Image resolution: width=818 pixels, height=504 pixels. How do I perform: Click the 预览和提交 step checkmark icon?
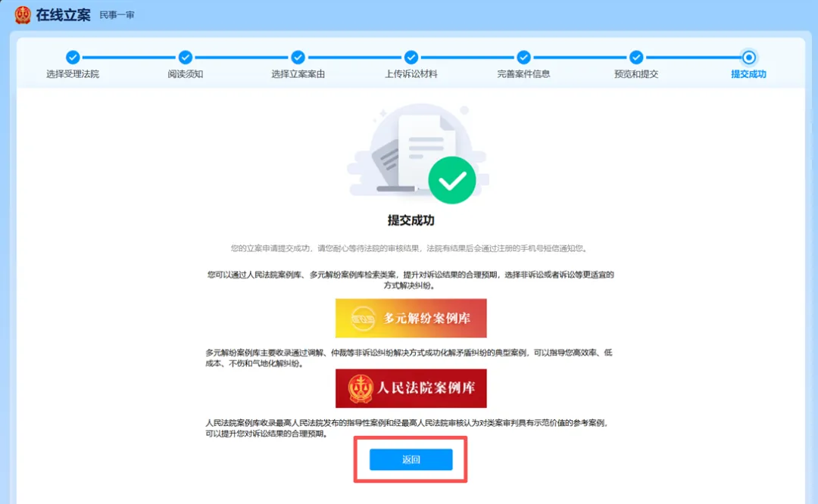pyautogui.click(x=636, y=58)
